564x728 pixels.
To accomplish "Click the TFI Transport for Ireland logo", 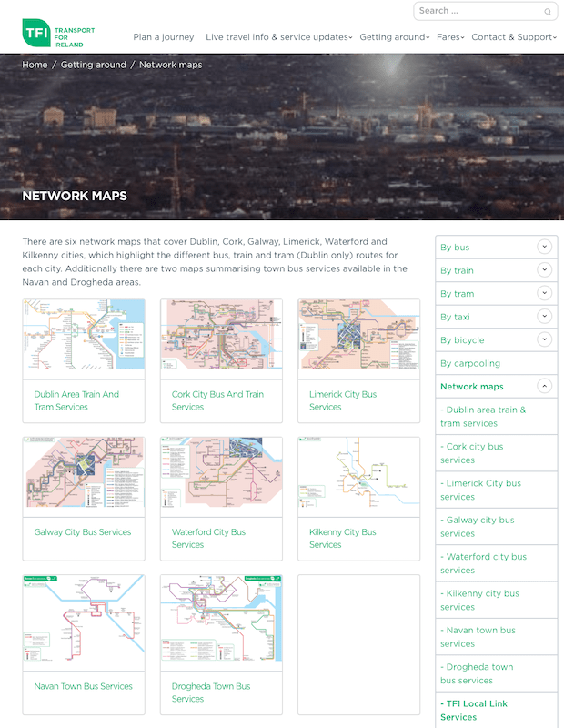I will click(58, 35).
